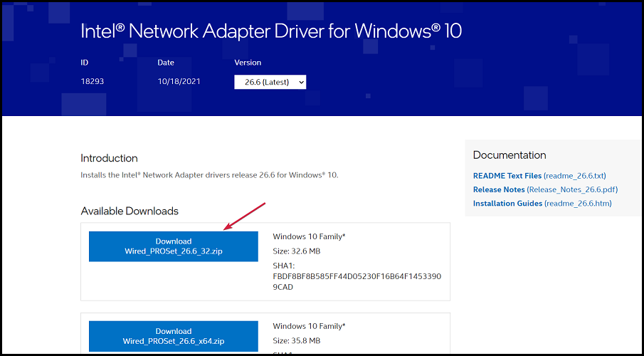The image size is (644, 356).
Task: Download Wired_PROSet_26.6_32.zip
Action: pyautogui.click(x=174, y=246)
